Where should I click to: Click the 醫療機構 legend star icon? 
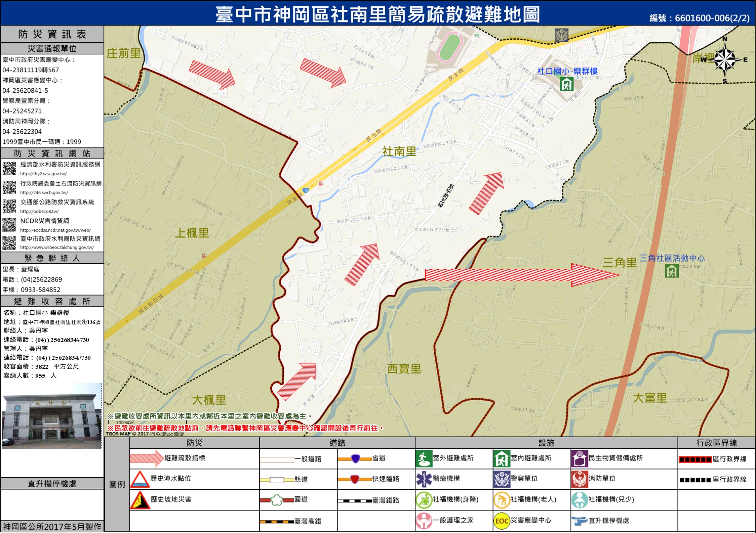click(424, 479)
